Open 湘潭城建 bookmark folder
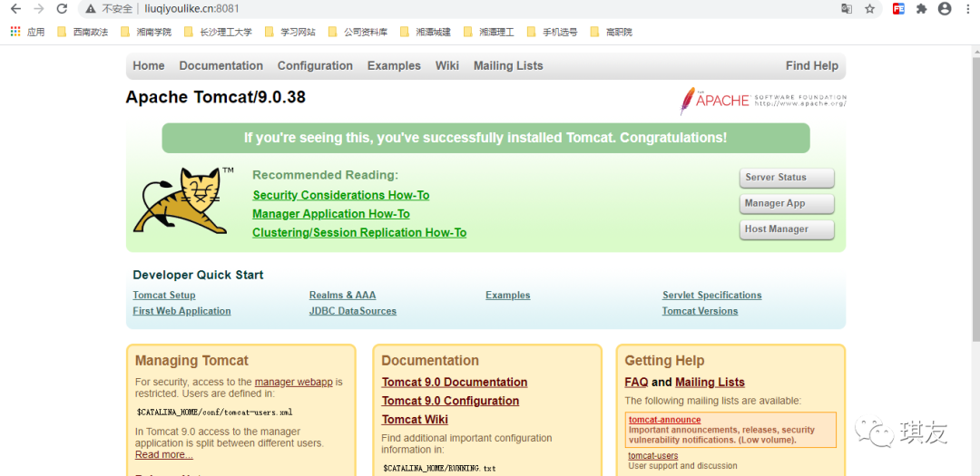The image size is (980, 476). pyautogui.click(x=425, y=32)
